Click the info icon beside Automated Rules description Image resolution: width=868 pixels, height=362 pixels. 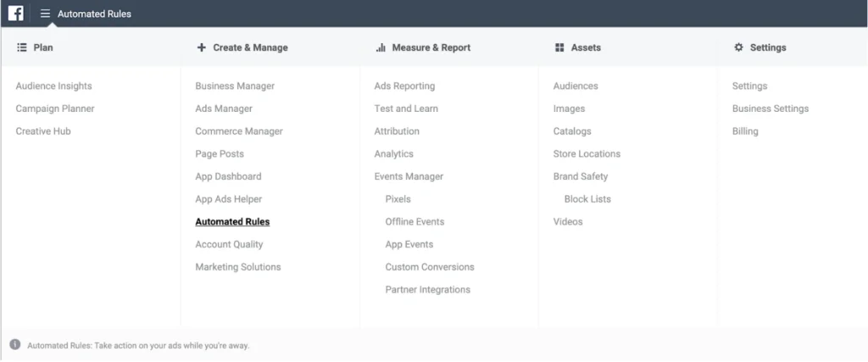[14, 345]
